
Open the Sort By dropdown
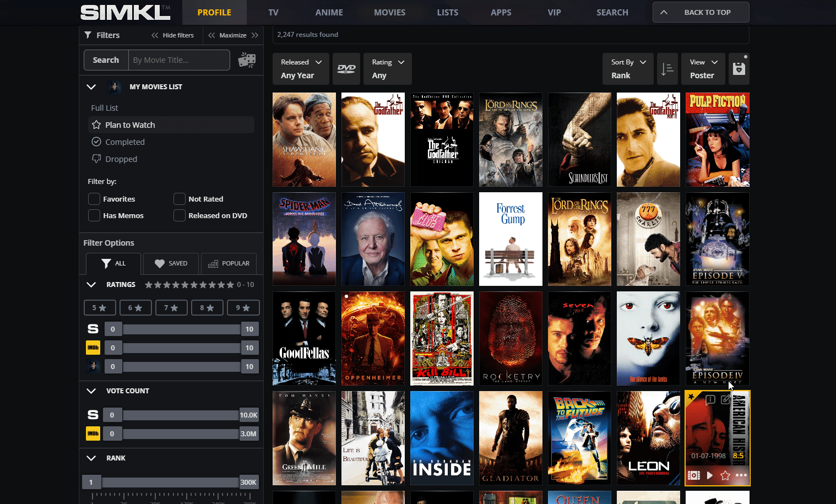[x=628, y=69]
